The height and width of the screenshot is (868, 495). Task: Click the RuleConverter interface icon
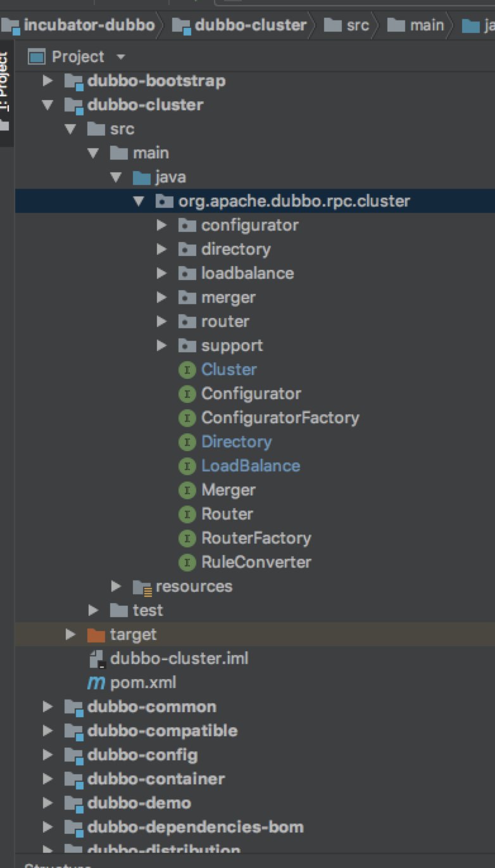pos(187,563)
